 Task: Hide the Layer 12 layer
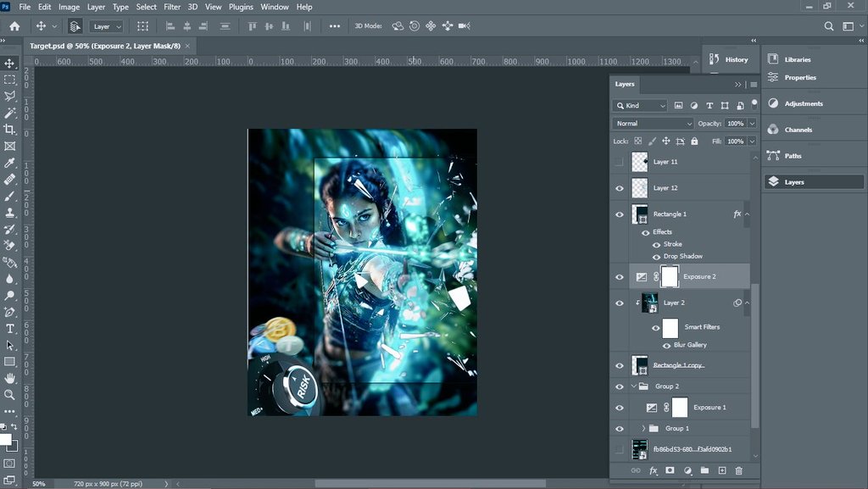pos(620,188)
